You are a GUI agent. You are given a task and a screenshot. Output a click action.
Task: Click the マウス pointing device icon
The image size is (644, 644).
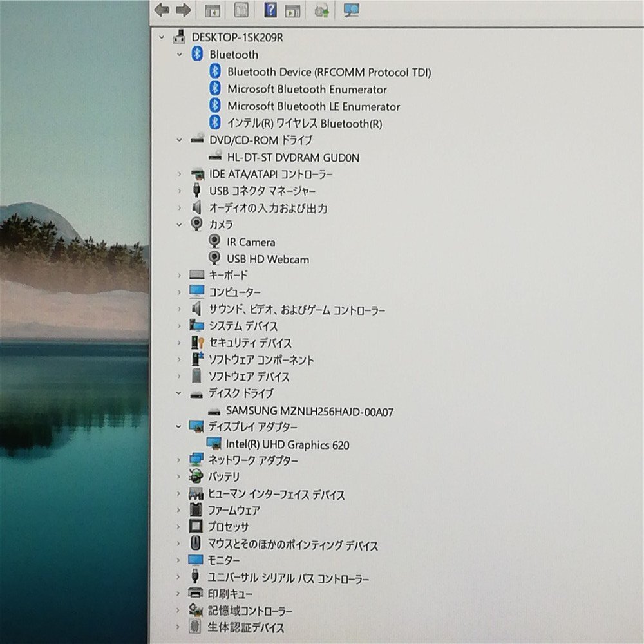[196, 543]
